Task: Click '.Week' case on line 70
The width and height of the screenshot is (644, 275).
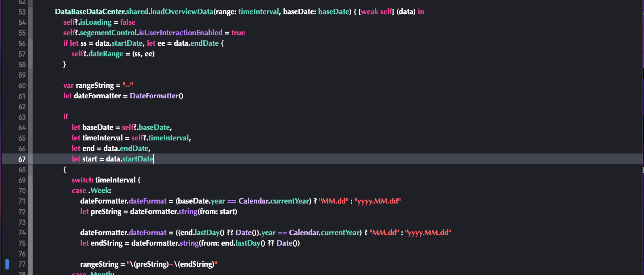Action: click(x=99, y=190)
